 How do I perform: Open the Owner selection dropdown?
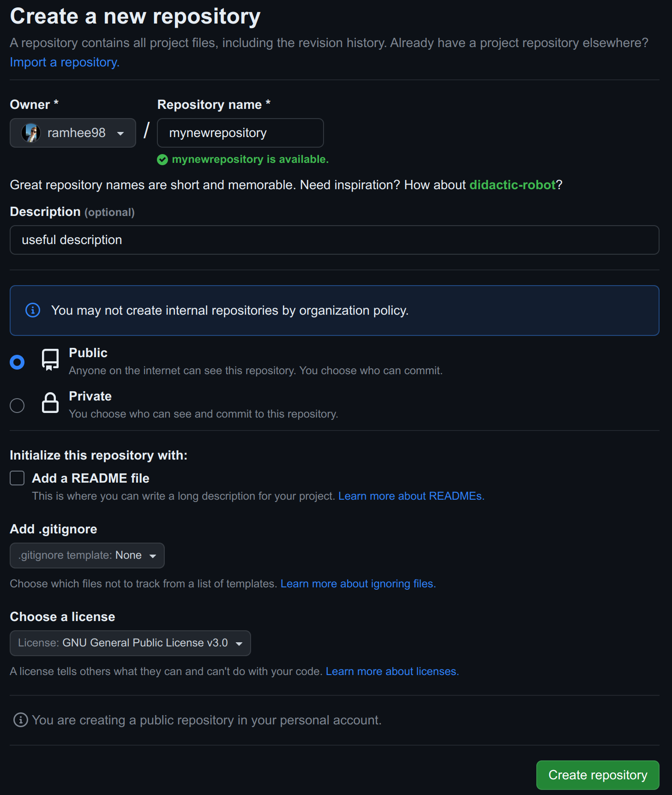[73, 133]
